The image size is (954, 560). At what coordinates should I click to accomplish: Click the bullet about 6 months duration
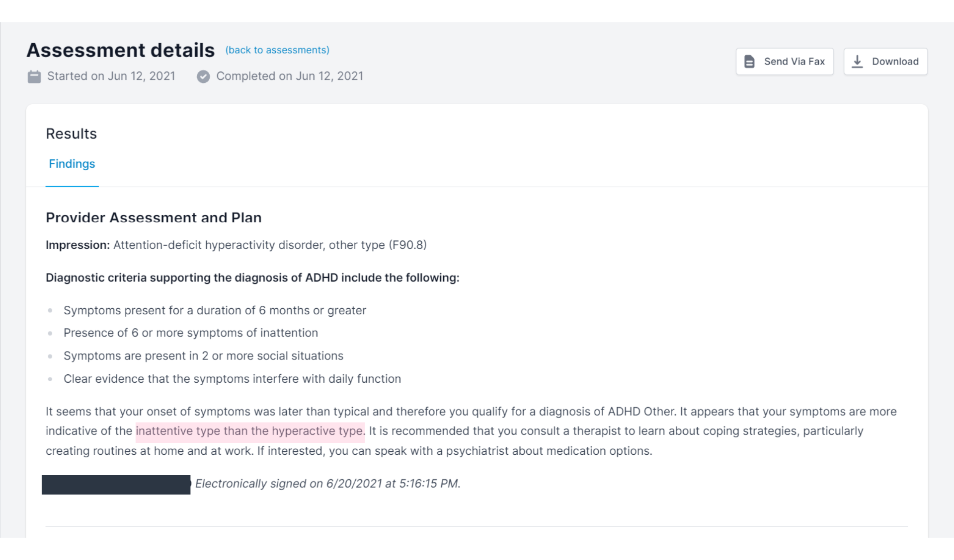(215, 310)
